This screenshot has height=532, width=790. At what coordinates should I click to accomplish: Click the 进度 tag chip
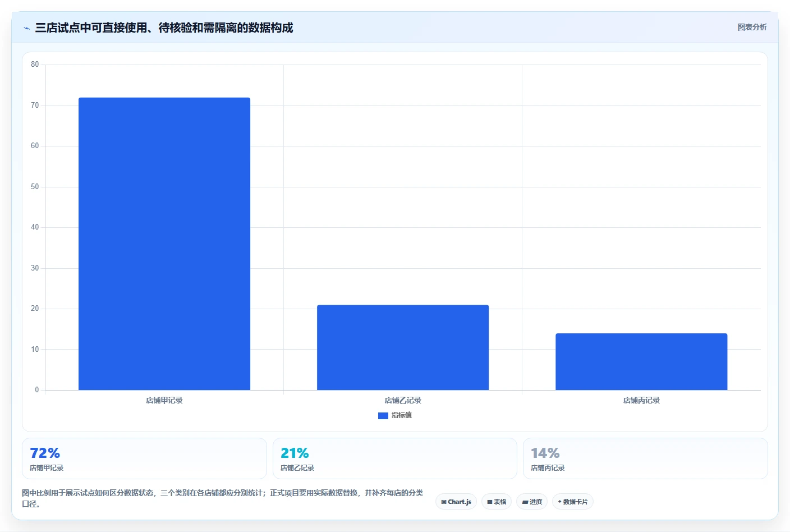pyautogui.click(x=532, y=502)
